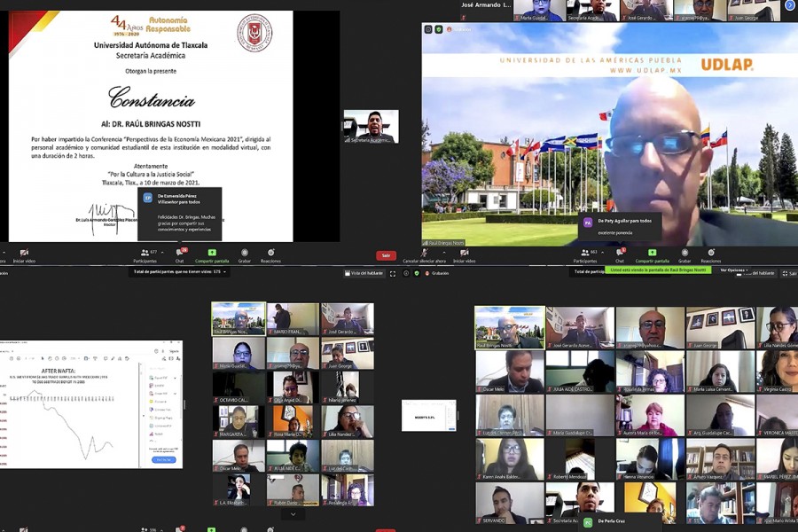Click the José Armando L... name at top

coord(486,4)
